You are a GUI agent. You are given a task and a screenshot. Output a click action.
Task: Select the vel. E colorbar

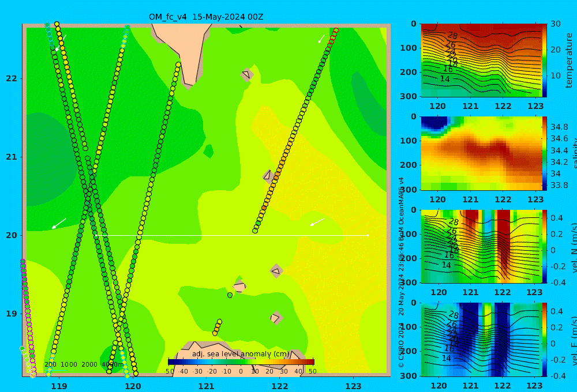(545, 340)
